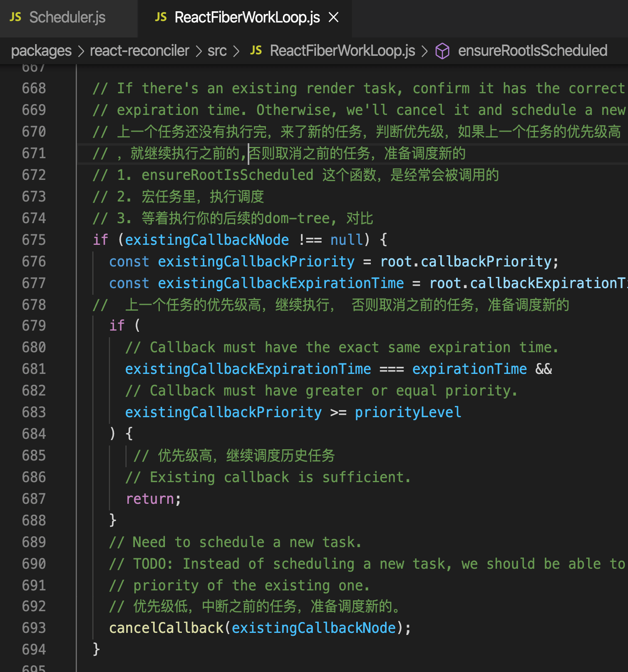This screenshot has height=672, width=628.
Task: Click line number 694
Action: click(x=34, y=650)
